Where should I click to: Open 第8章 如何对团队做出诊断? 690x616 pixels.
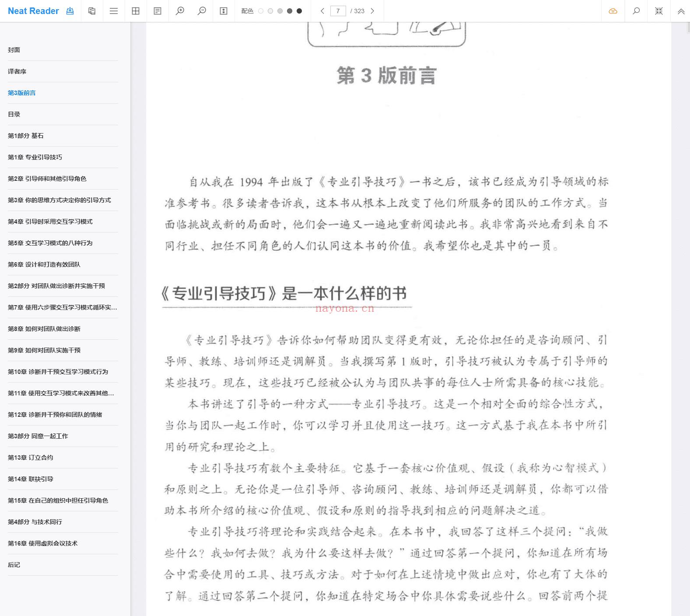coord(63,329)
